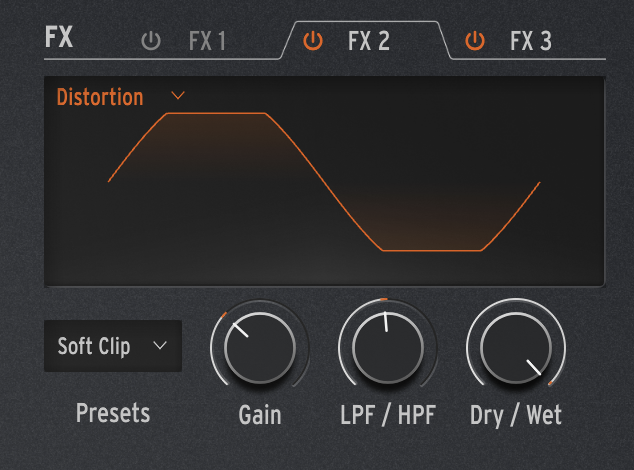Click the LPF / HPF filter knob

(388, 348)
